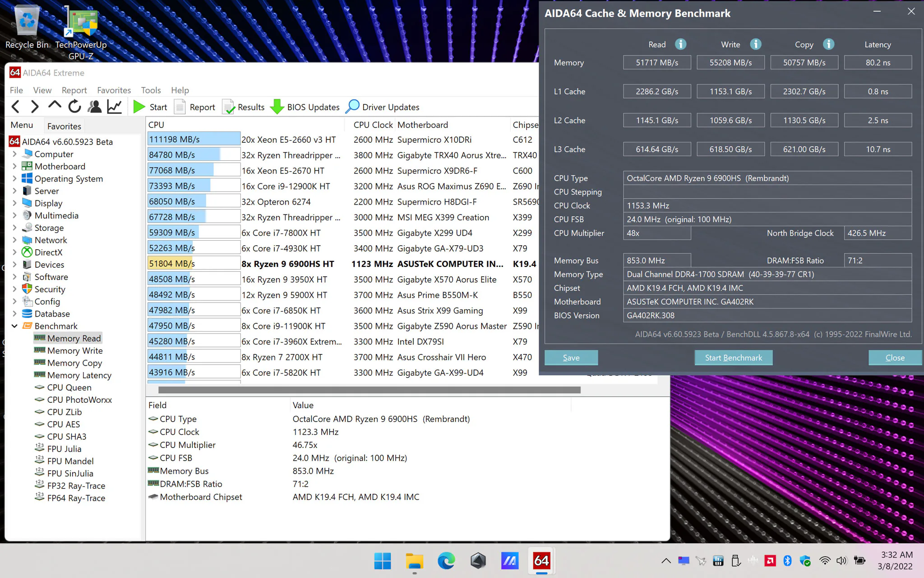
Task: Click the Forward navigation arrow in toolbar
Action: coord(34,107)
